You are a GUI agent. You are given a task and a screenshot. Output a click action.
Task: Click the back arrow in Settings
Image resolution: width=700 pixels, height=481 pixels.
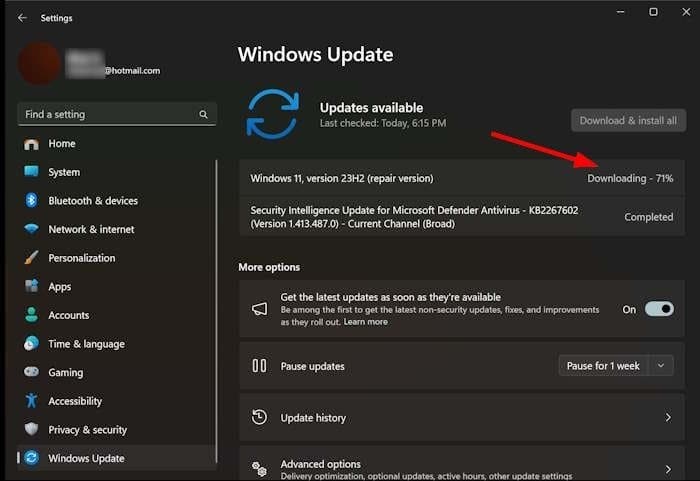point(22,18)
